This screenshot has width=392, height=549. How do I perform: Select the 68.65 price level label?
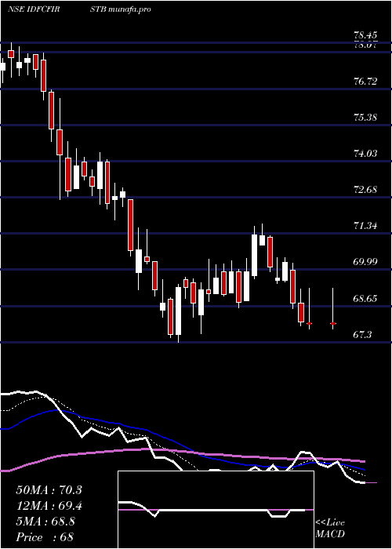[x=365, y=298]
